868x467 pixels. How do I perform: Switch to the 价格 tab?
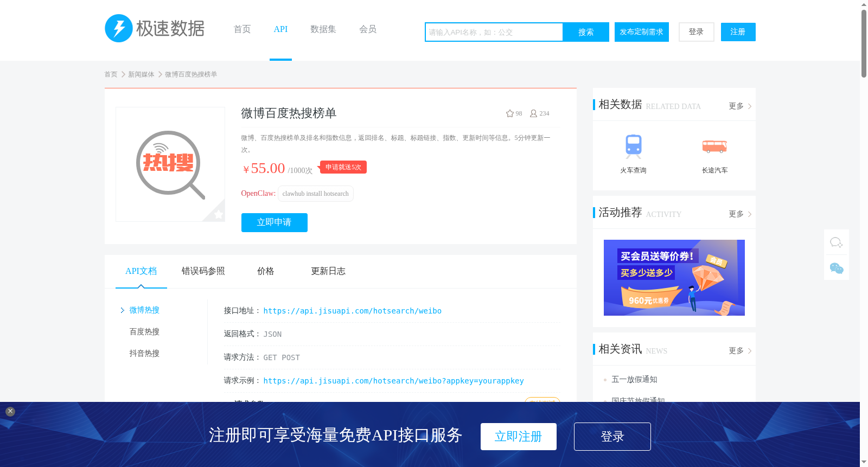266,271
